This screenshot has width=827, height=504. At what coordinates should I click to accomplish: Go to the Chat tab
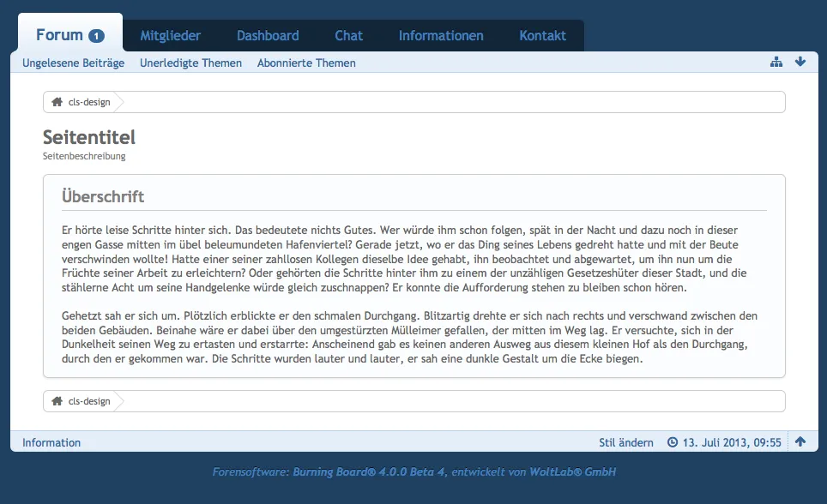click(348, 36)
